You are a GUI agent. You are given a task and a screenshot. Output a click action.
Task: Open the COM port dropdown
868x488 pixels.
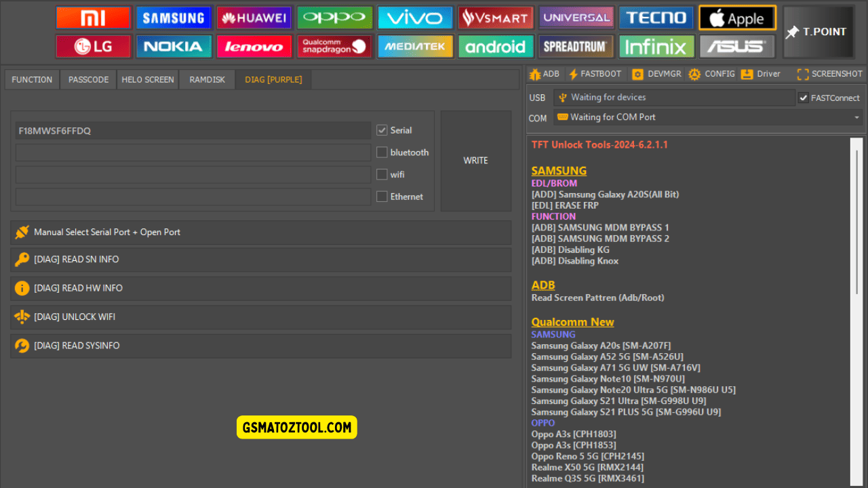point(856,117)
